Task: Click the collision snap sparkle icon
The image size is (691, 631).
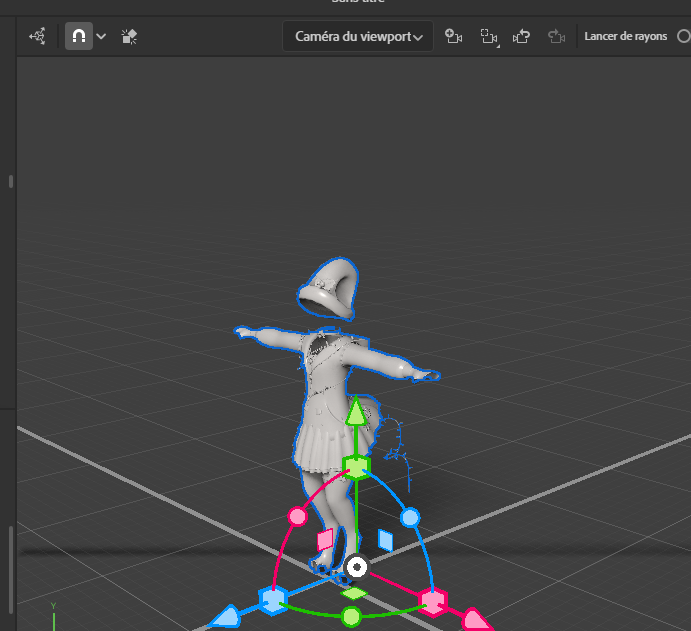Action: pyautogui.click(x=129, y=37)
